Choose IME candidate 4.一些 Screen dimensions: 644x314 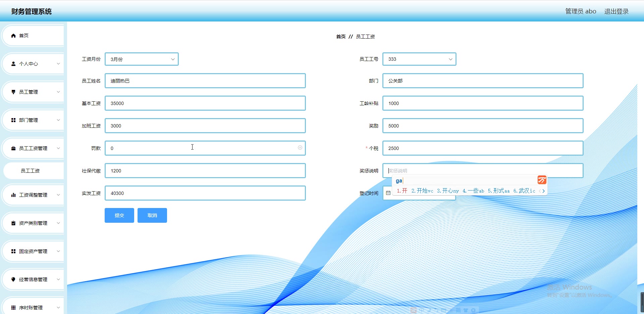pos(473,191)
